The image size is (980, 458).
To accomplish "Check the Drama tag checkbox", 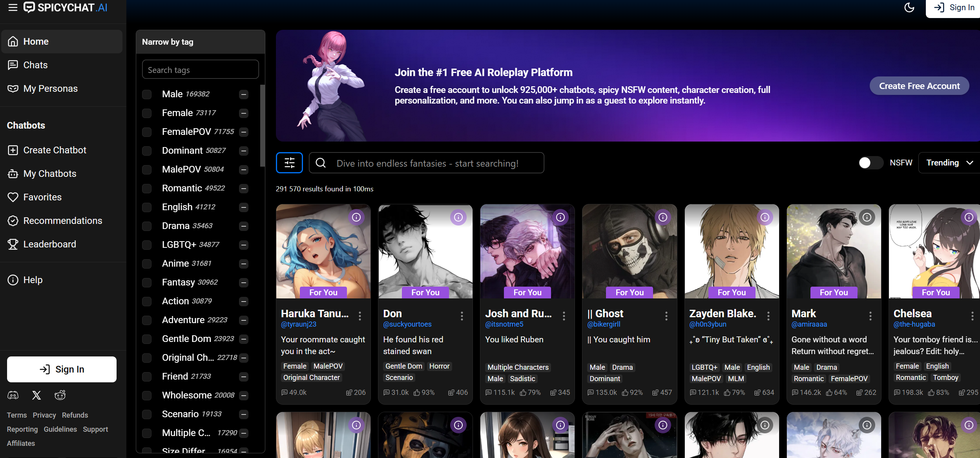I will tap(147, 226).
